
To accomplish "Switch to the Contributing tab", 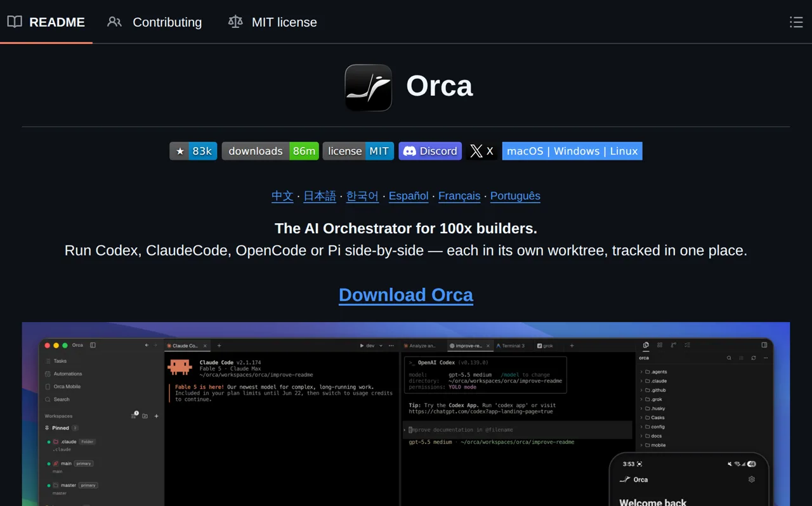I will (x=155, y=22).
